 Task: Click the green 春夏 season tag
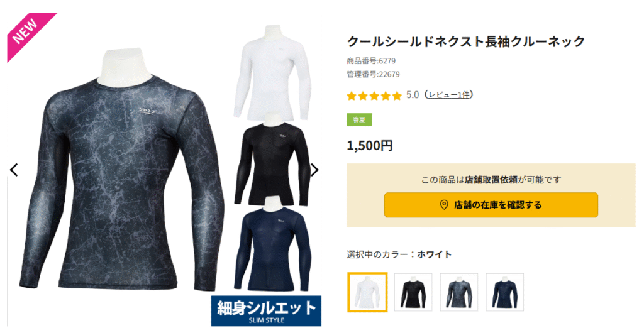[x=359, y=120]
